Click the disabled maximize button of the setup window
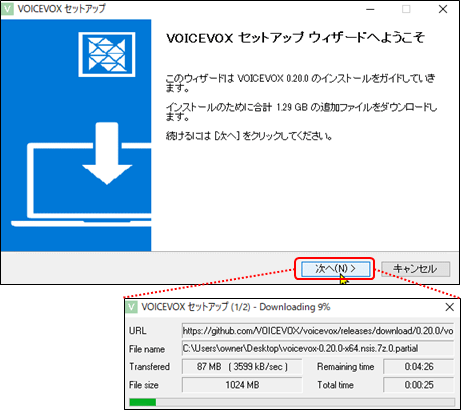Screen dimensions: 462x410 click(x=406, y=9)
